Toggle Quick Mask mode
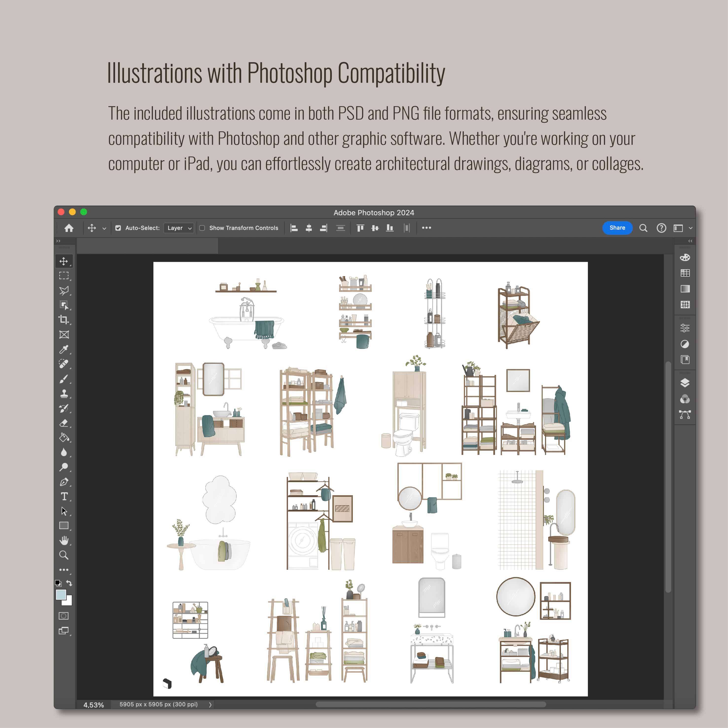This screenshot has height=728, width=728. (64, 616)
